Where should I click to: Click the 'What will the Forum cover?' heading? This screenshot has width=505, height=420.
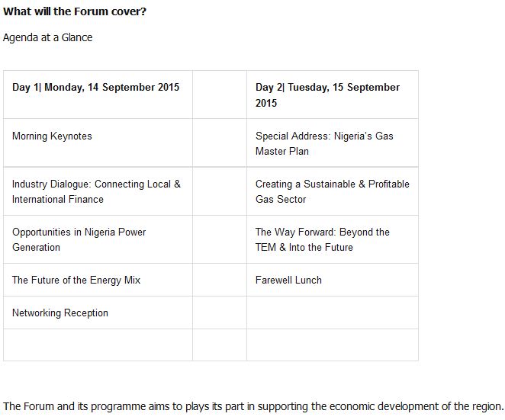click(75, 11)
